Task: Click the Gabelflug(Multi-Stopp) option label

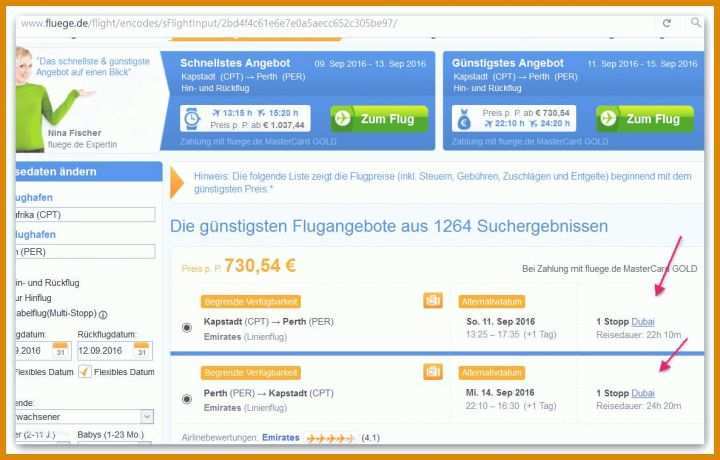Action: tap(56, 314)
